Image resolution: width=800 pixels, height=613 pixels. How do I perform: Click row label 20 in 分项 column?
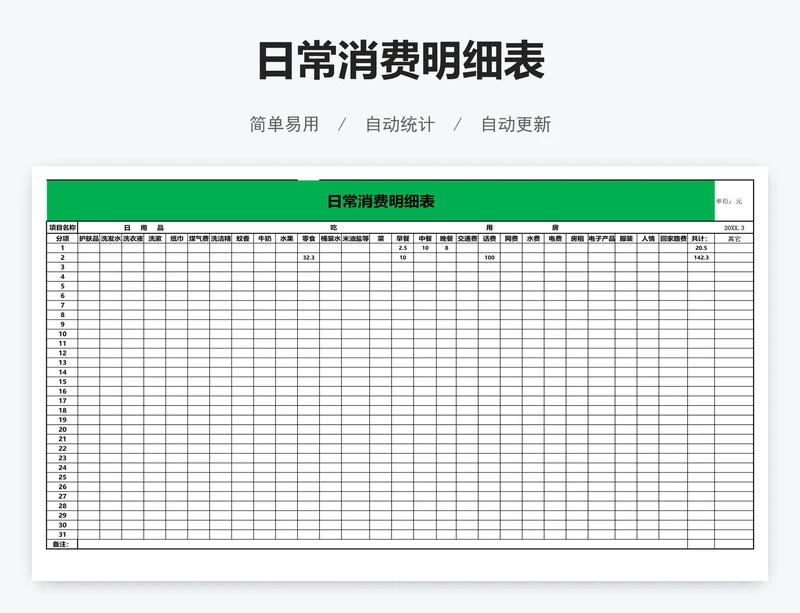pos(62,429)
